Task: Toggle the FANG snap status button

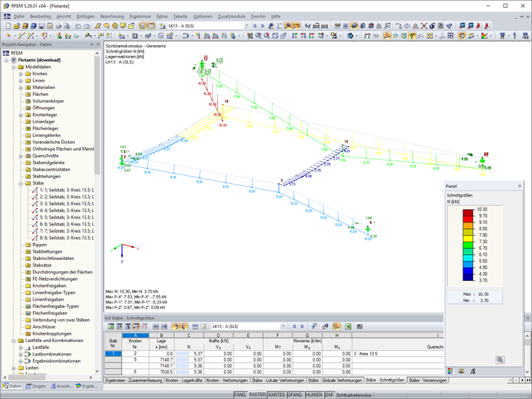Action: (x=239, y=395)
